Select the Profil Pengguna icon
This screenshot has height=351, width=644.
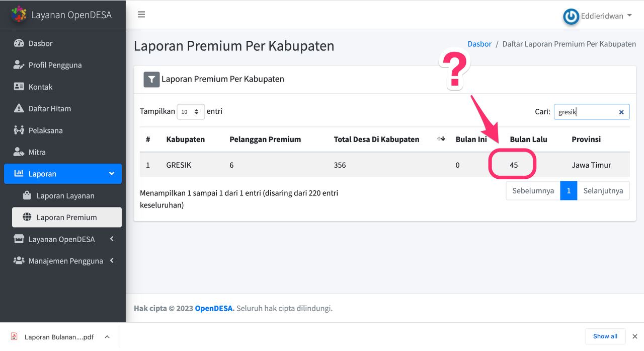[19, 65]
